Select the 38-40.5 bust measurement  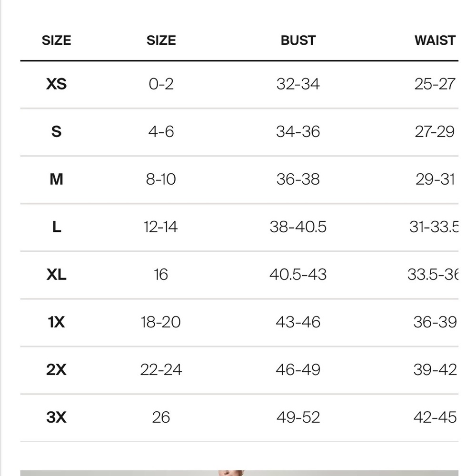[298, 227]
